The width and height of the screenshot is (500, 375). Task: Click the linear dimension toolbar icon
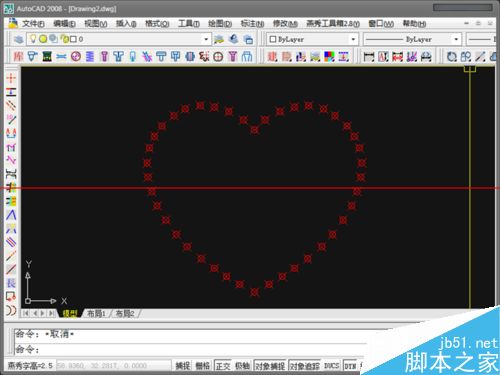[369, 57]
